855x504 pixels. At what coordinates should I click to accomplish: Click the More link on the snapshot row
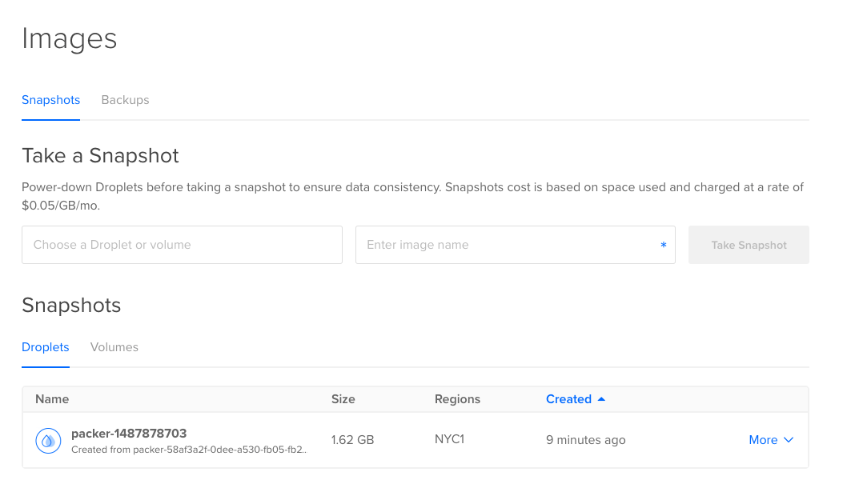[x=761, y=440]
